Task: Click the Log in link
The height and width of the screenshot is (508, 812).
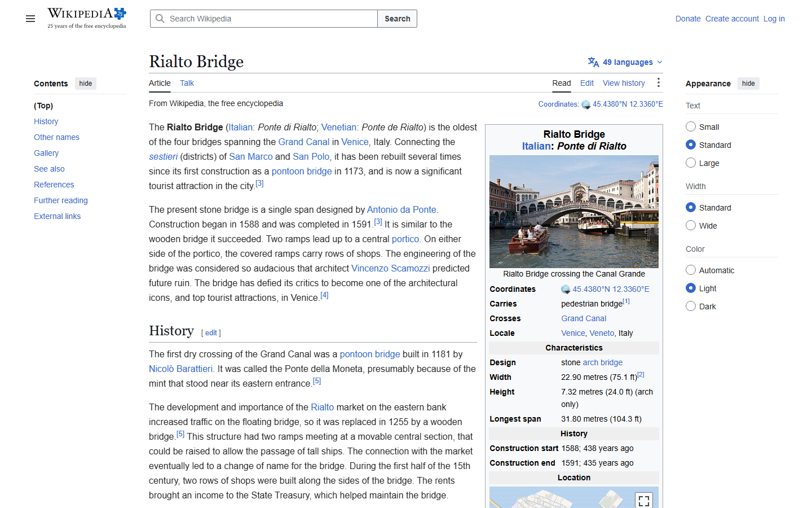Action: tap(774, 19)
